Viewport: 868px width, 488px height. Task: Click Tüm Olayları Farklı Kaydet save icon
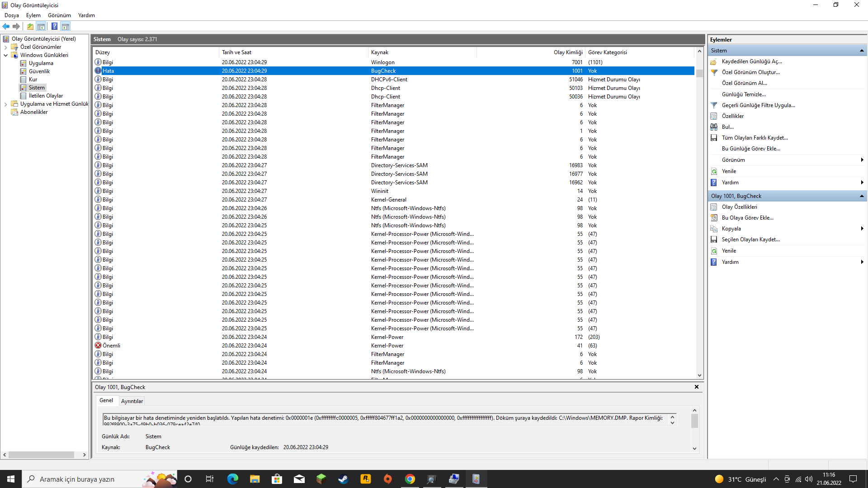click(714, 138)
